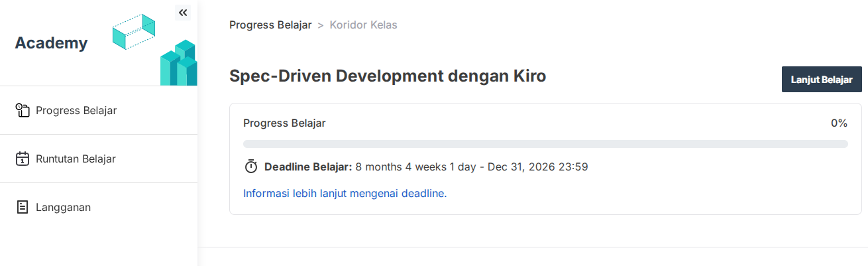Click the 0% progress value
868x272 pixels.
click(x=840, y=123)
